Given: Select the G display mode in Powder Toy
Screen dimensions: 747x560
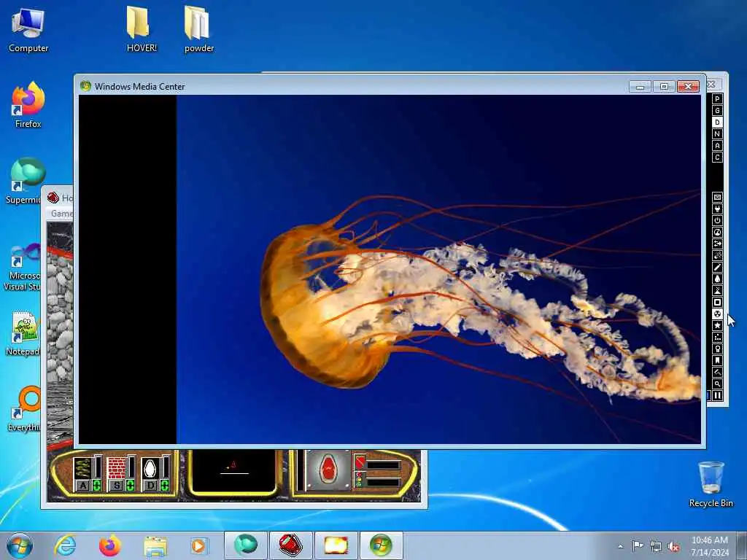Looking at the screenshot, I should (717, 111).
